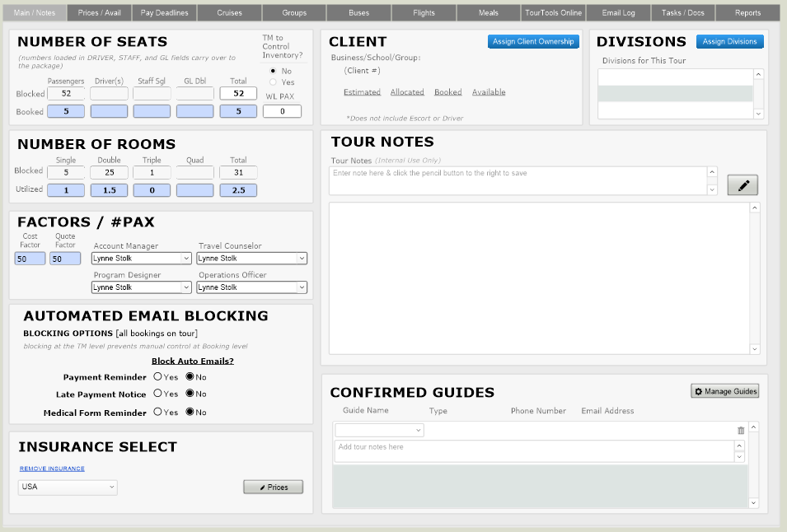Choose No for Late Payment Notice blocking
Screen dimensions: 787x532
click(190, 394)
